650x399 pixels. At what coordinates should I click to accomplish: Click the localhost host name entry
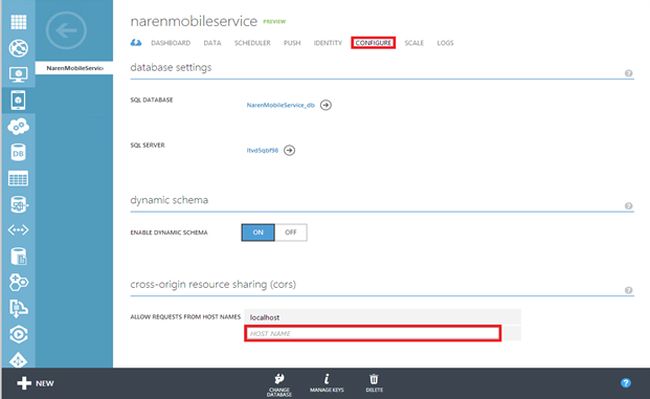[x=383, y=317]
